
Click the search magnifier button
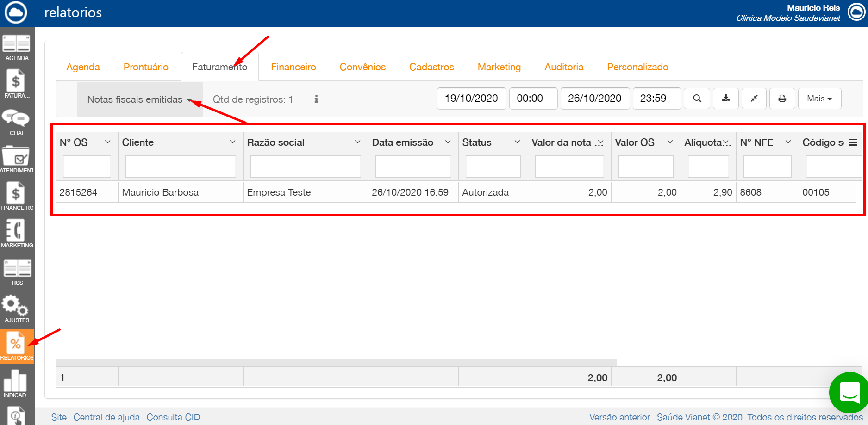697,99
